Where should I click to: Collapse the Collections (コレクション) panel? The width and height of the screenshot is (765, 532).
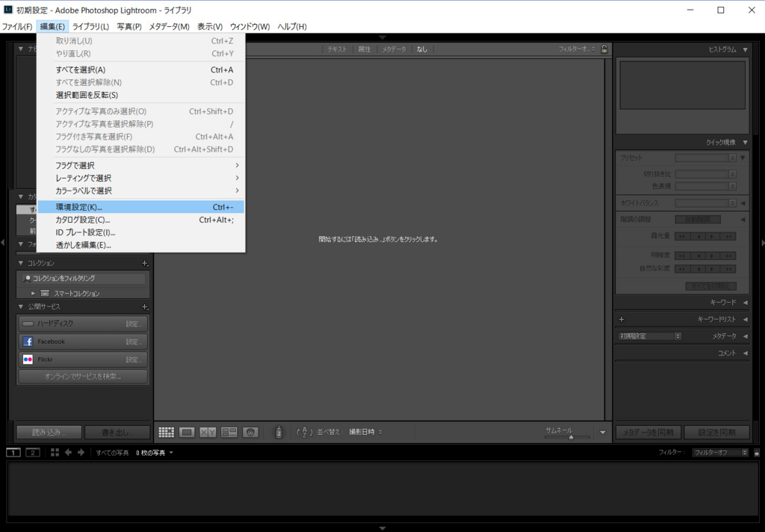[20, 263]
